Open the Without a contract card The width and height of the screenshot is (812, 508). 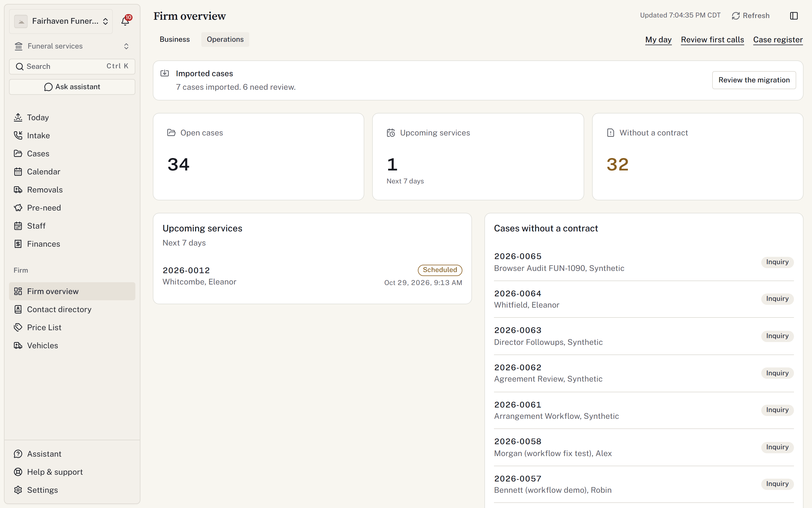[698, 157]
